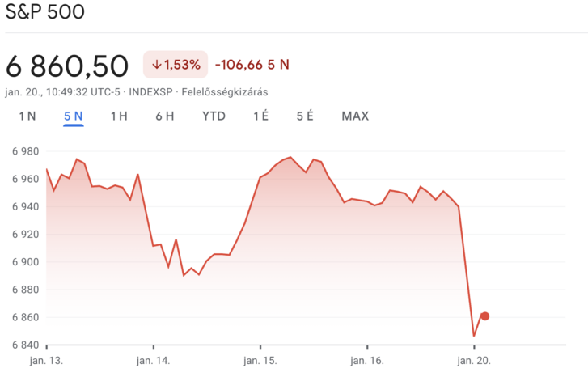Viewport: 588px width, 377px height.
Task: Click the -106,66 5 N change text
Action: point(252,65)
